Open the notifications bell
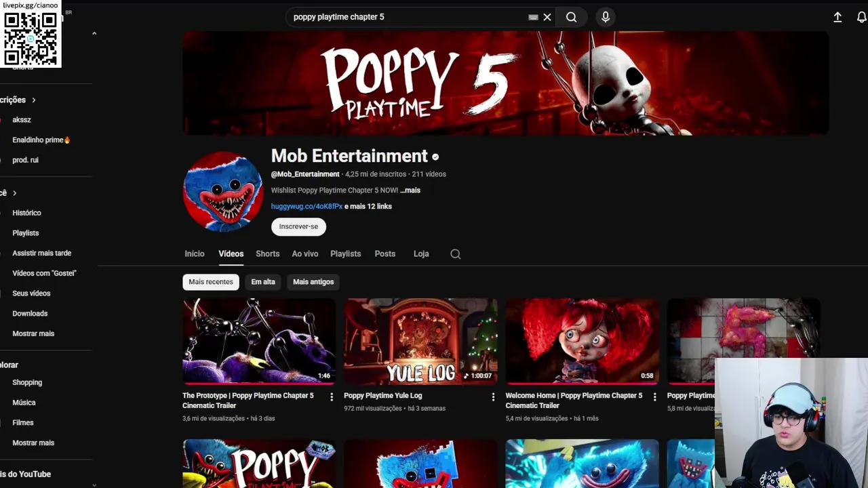 (x=861, y=17)
